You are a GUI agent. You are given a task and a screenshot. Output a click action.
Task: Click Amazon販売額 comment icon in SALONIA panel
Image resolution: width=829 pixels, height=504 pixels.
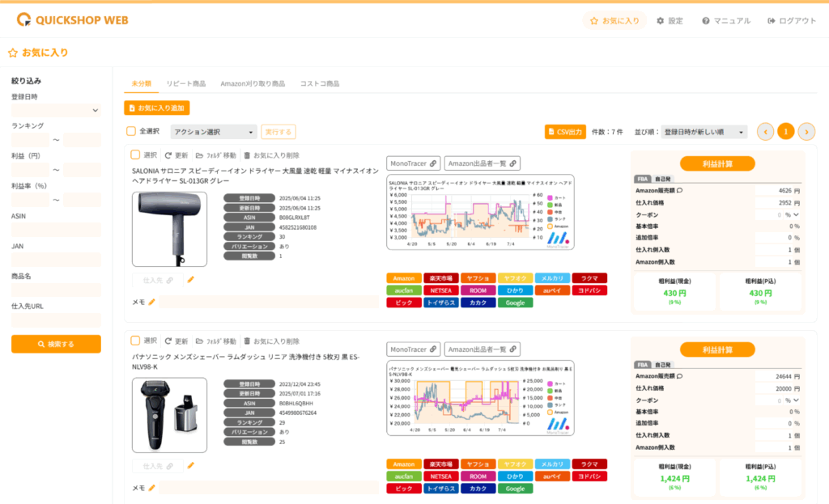679,190
